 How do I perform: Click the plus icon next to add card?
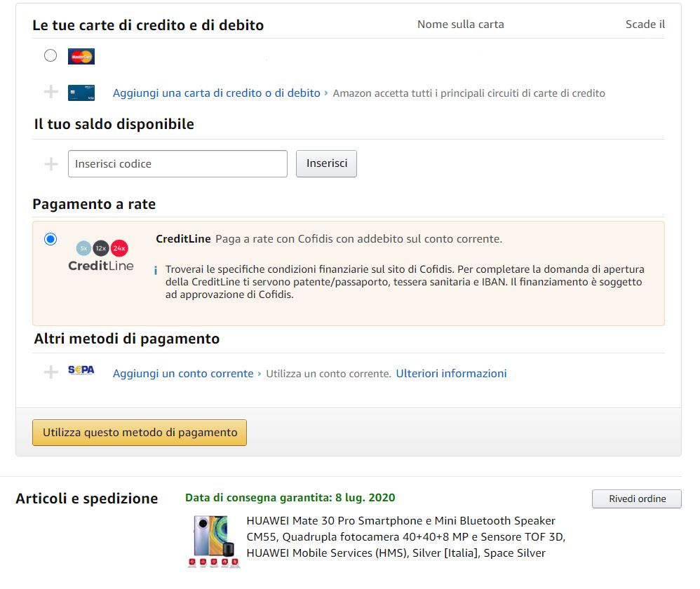(x=51, y=92)
